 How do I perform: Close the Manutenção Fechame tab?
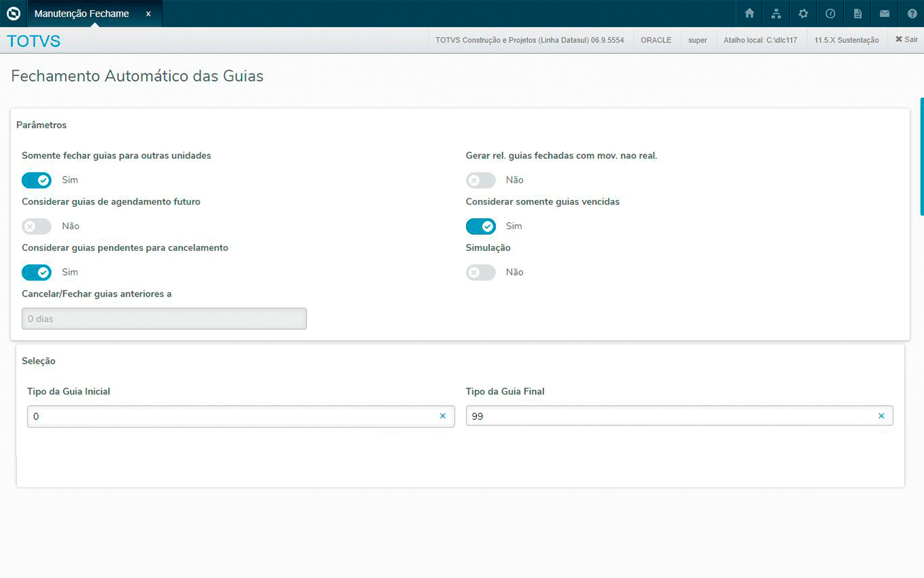tap(148, 14)
